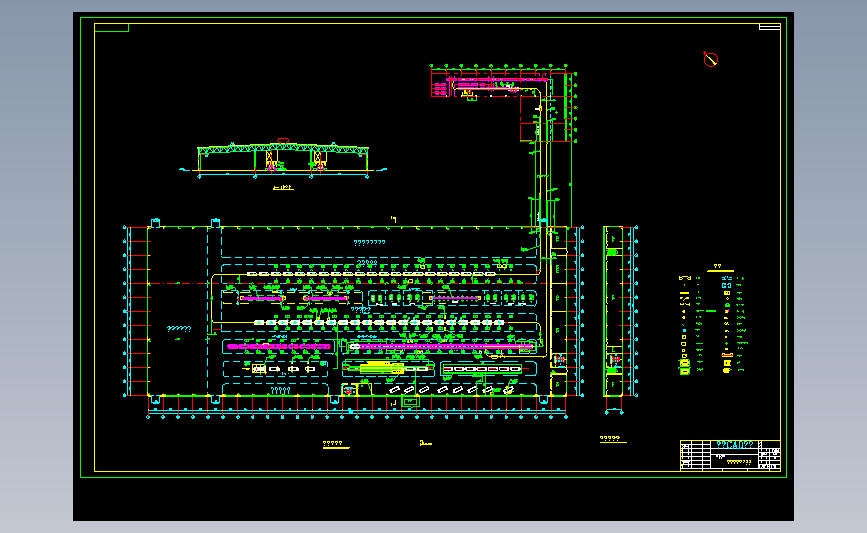Click the red north arrow compass symbol
The height and width of the screenshot is (533, 867).
pyautogui.click(x=711, y=59)
